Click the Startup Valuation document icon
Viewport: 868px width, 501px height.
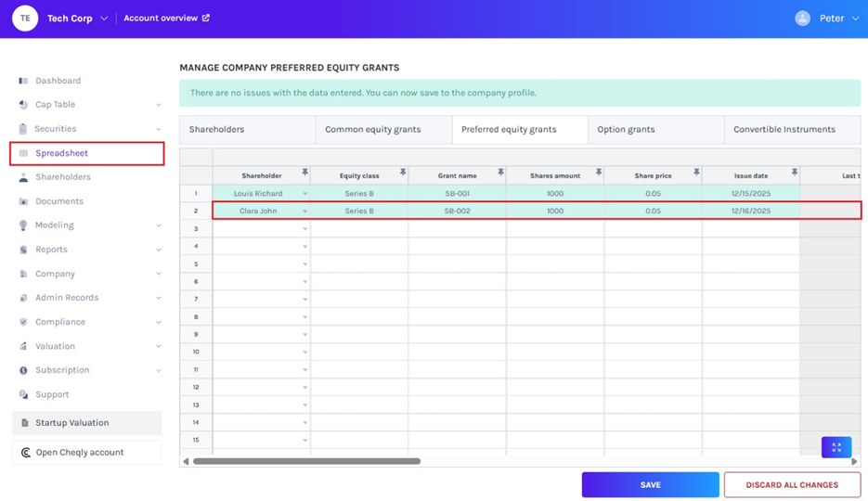[25, 423]
